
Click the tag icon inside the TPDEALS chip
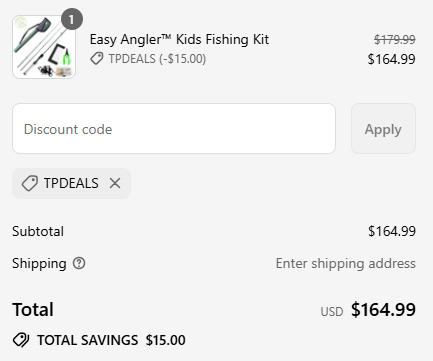pyautogui.click(x=29, y=184)
